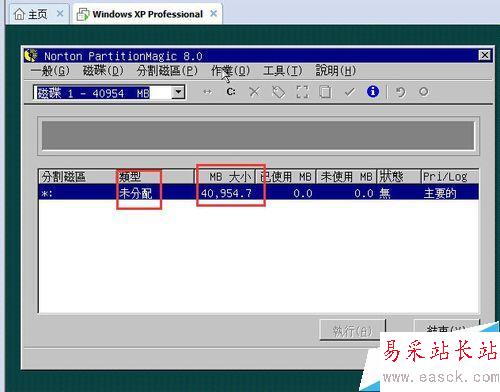
Task: Click the 分割磁區 column header
Action: click(77, 176)
